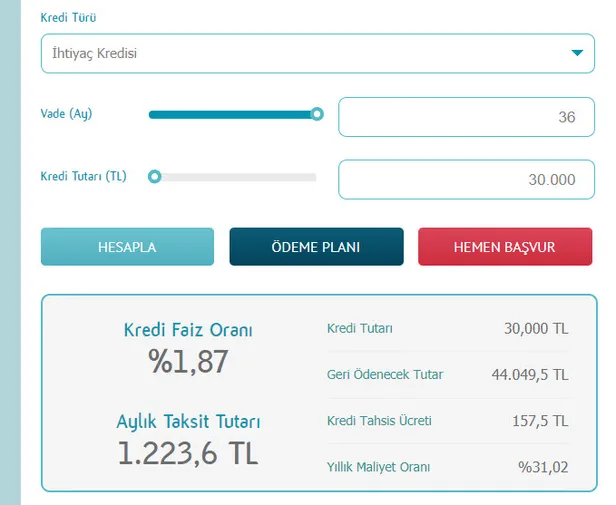616x505 pixels.
Task: Click the Kredi Tutarı slider handle
Action: tap(154, 177)
